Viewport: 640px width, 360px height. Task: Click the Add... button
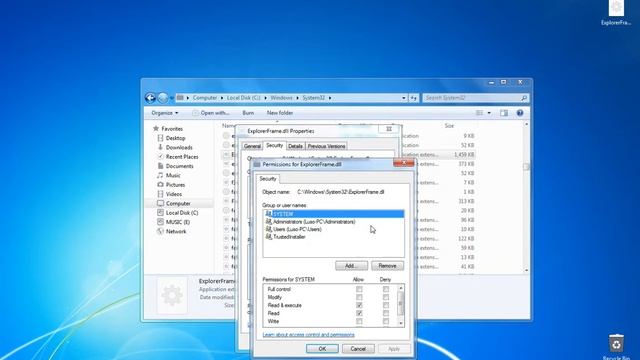click(x=351, y=266)
